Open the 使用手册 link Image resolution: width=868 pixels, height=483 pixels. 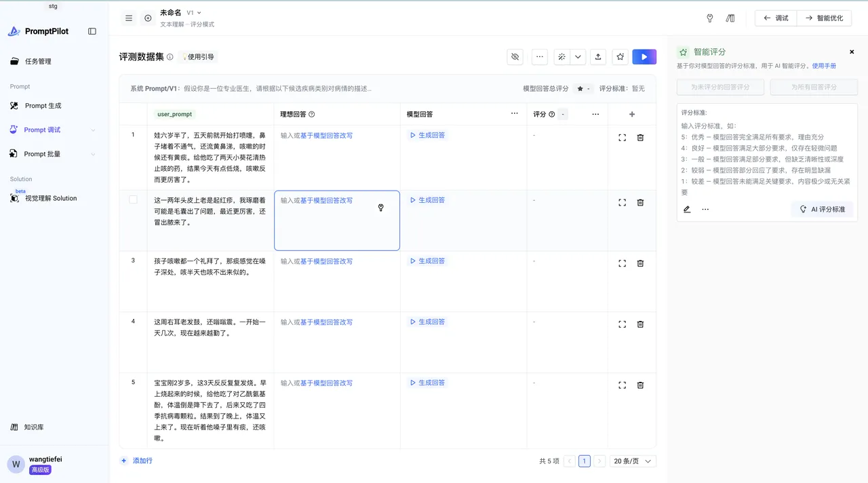824,66
